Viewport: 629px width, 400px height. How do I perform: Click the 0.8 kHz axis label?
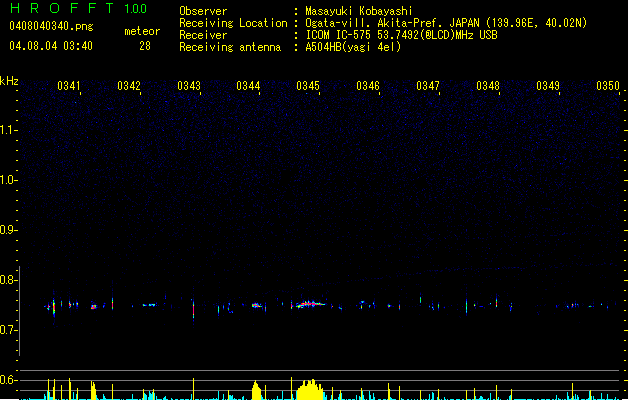click(x=8, y=280)
